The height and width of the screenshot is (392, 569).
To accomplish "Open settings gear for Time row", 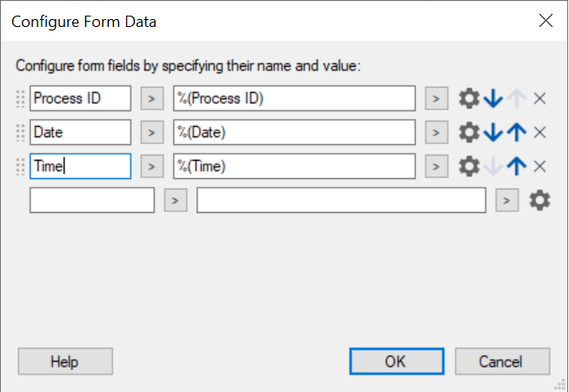I will click(x=469, y=166).
